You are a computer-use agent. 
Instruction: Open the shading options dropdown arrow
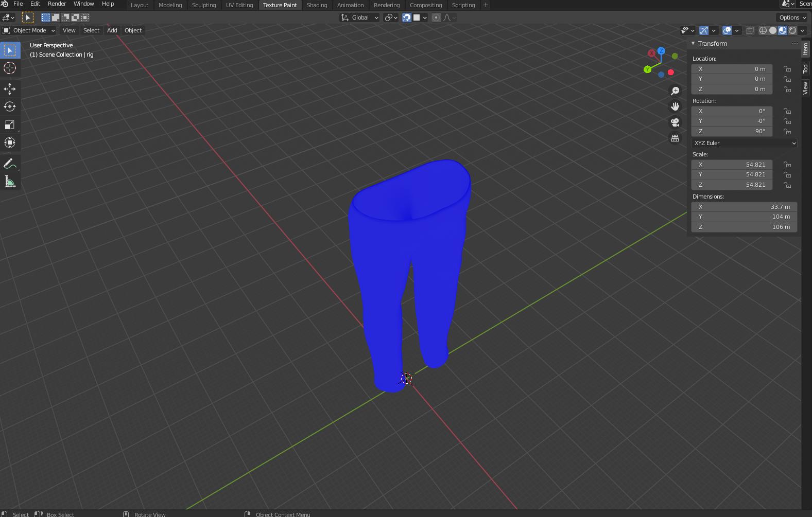click(802, 30)
